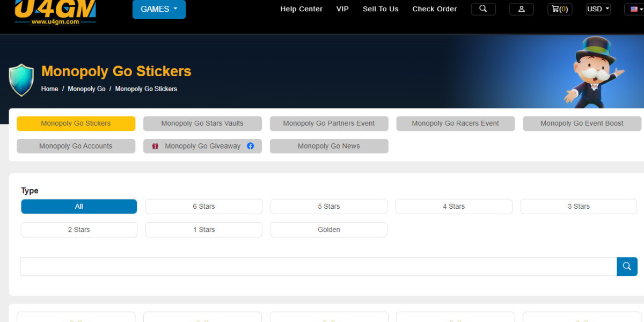Screen dimensions: 644x322
Task: Open the user account icon
Action: pos(521,9)
